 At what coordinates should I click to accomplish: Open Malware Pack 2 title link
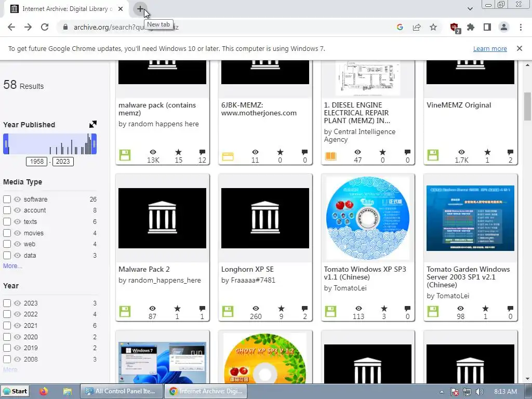pos(144,269)
